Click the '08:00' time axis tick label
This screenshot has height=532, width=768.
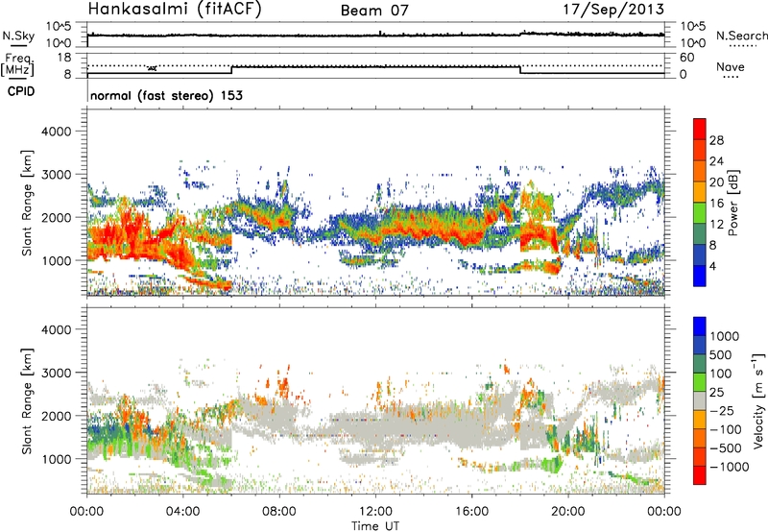coord(278,512)
